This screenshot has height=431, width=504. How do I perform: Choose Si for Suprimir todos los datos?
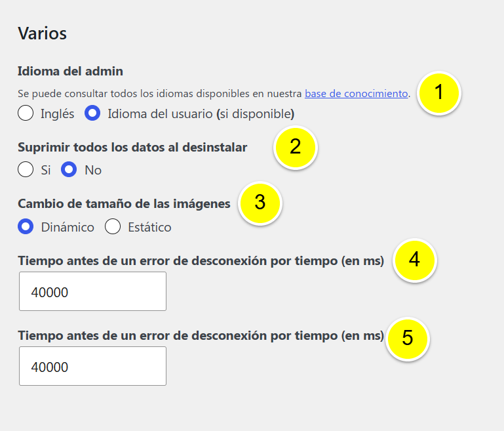pyautogui.click(x=26, y=169)
